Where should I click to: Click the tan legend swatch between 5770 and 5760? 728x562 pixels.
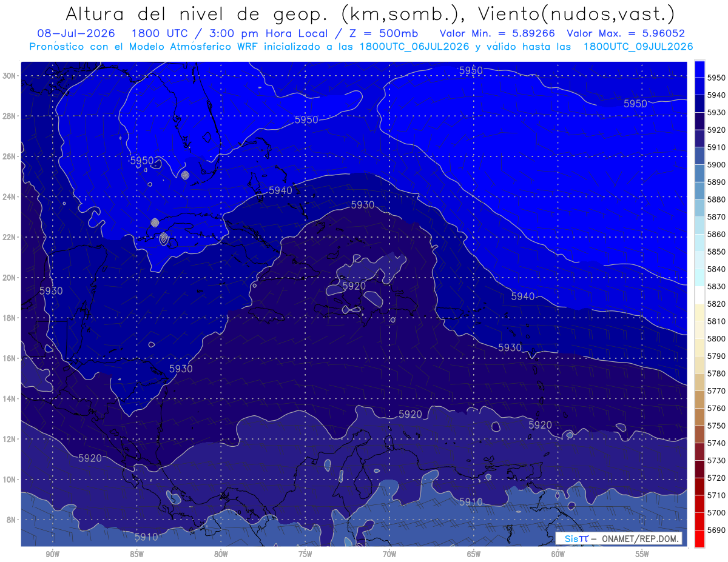tap(699, 399)
